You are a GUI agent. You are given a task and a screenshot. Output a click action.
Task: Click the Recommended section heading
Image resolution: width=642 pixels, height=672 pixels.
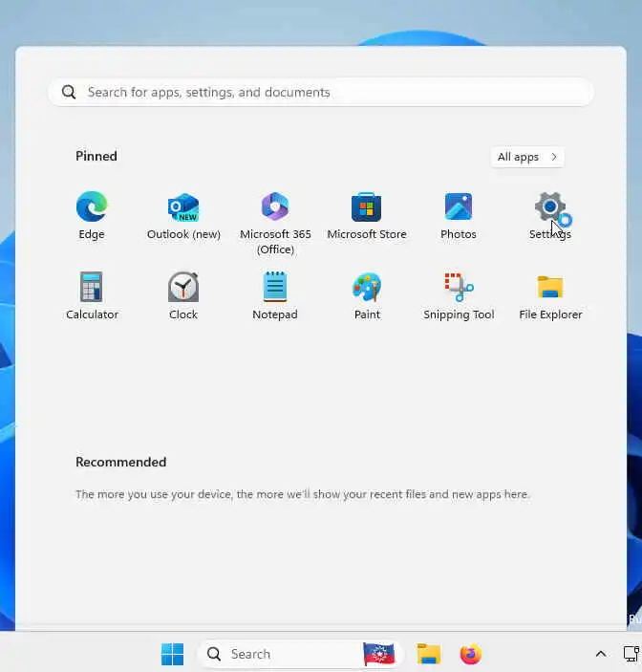pyautogui.click(x=120, y=462)
